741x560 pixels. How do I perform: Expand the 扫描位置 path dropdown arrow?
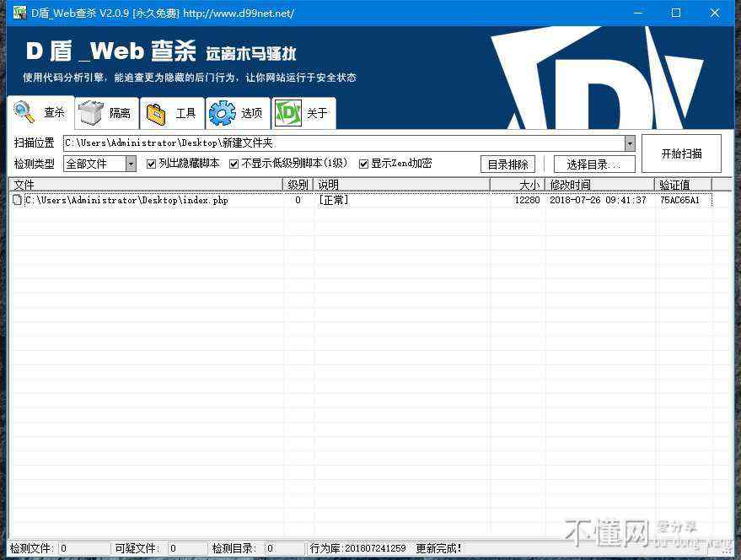[630, 143]
